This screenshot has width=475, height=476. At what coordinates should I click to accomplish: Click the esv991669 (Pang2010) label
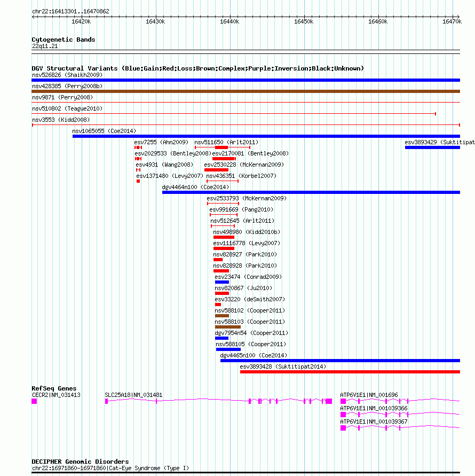(241, 210)
